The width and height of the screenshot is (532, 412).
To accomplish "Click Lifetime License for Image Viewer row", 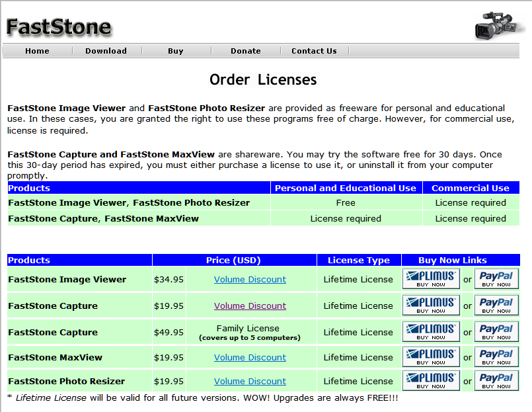I will 358,280.
